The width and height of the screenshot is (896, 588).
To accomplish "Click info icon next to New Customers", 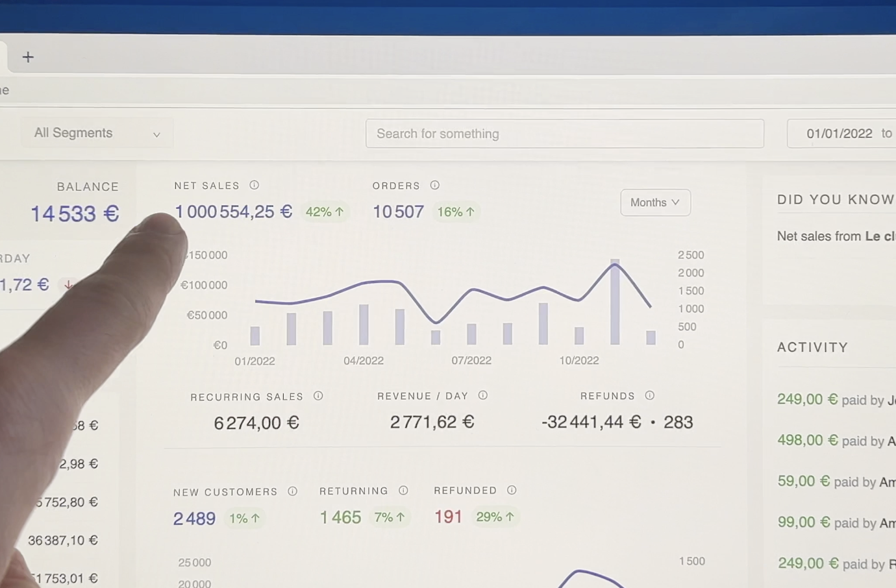I will click(x=293, y=491).
